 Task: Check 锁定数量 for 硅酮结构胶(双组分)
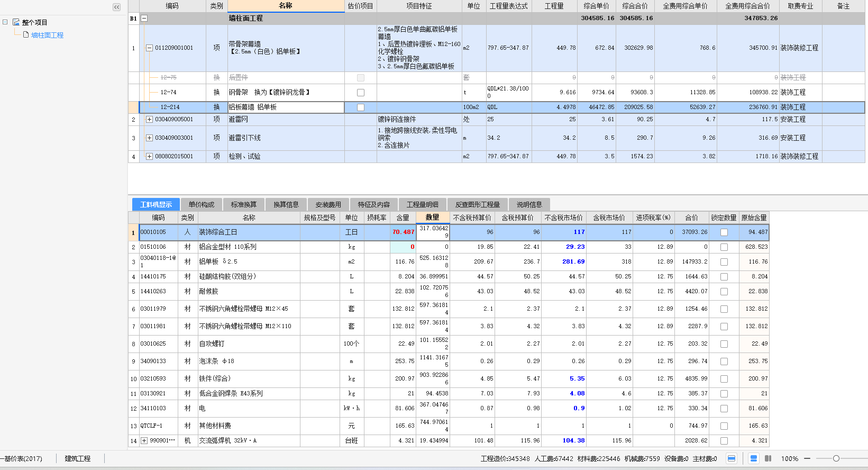click(x=724, y=276)
